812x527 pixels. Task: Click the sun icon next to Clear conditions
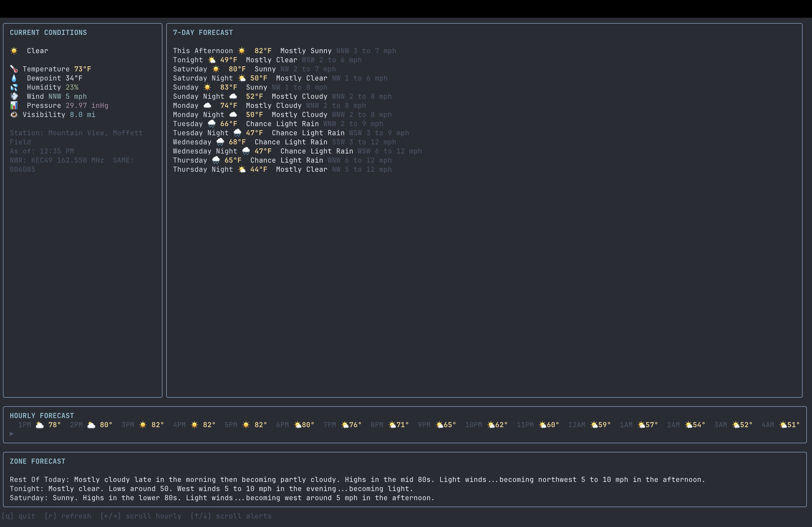(x=14, y=50)
